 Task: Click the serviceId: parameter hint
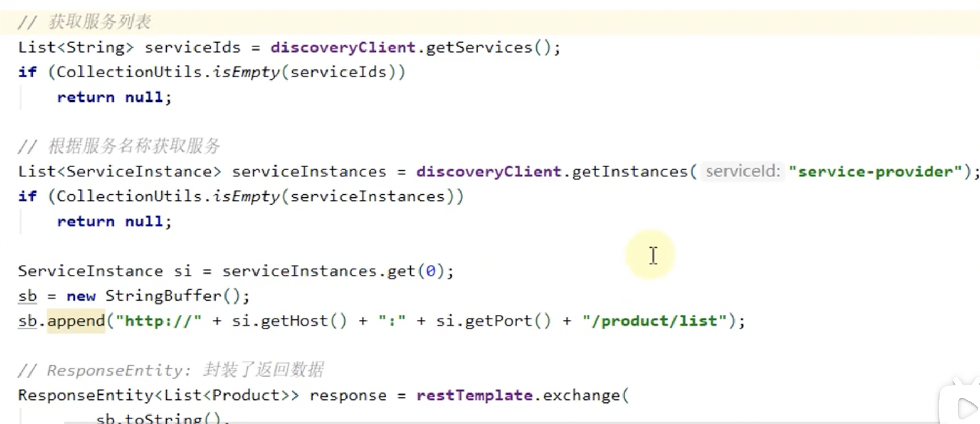click(742, 171)
